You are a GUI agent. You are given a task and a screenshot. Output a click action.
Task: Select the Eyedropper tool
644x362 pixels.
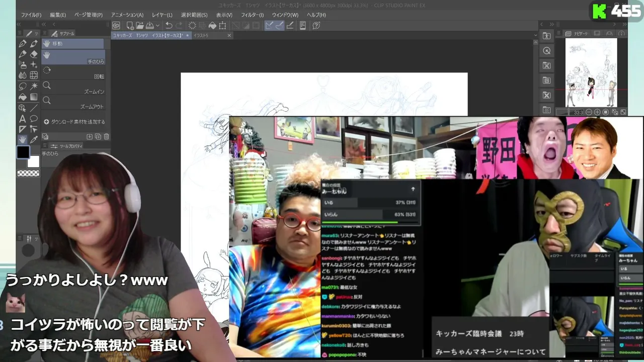click(x=34, y=140)
